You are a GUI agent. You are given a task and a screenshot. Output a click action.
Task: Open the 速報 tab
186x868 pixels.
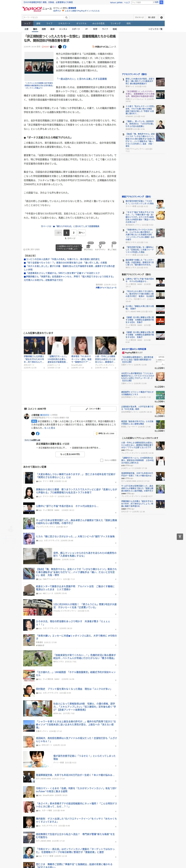38,23
